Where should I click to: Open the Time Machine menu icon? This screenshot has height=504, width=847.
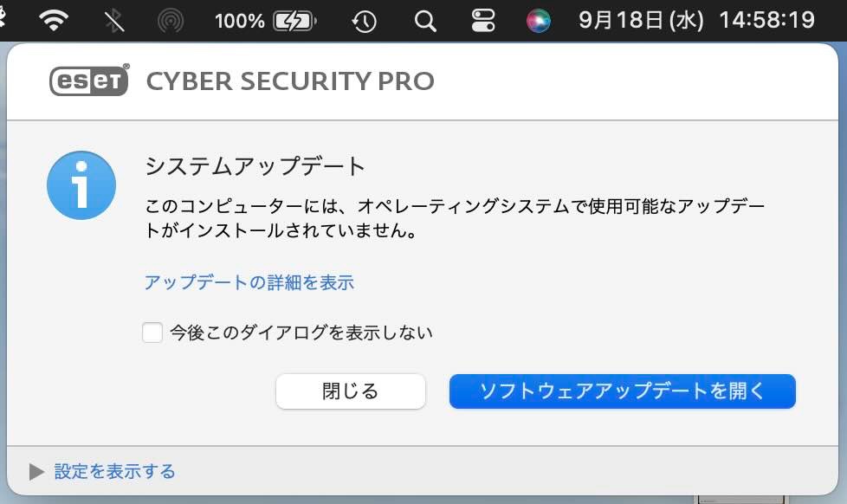pyautogui.click(x=365, y=20)
